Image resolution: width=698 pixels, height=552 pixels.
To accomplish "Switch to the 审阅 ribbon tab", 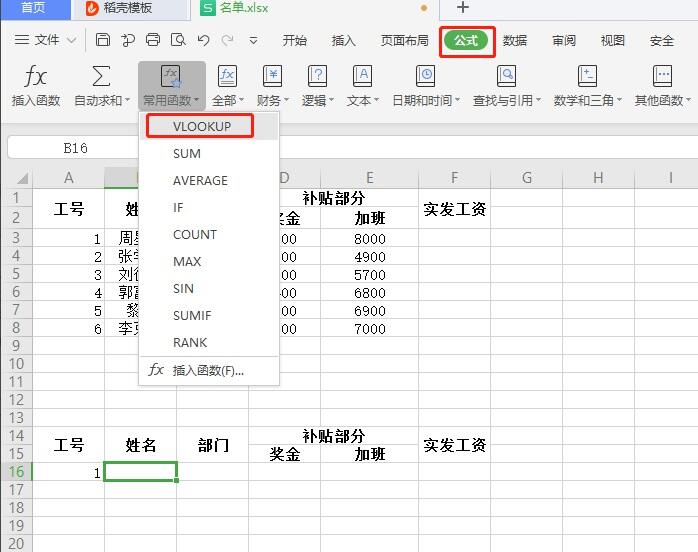I will click(564, 41).
